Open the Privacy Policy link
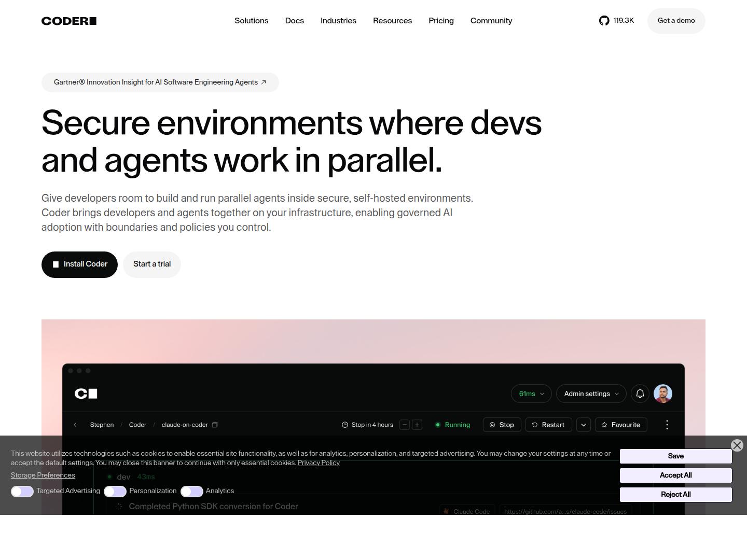Viewport: 747px width, 560px height. (x=319, y=463)
